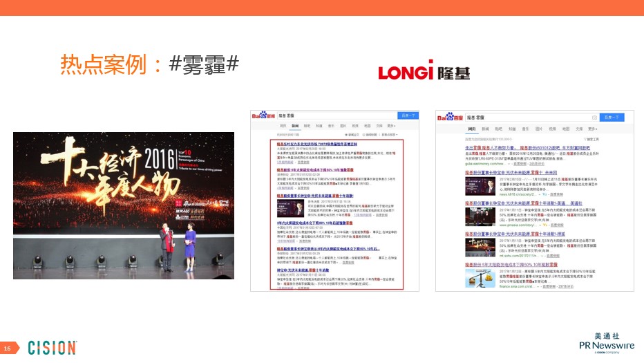This screenshot has height=363, width=644.
Task: Click the V1 trust badge beside news.k618.cn result
Action: click(545, 194)
